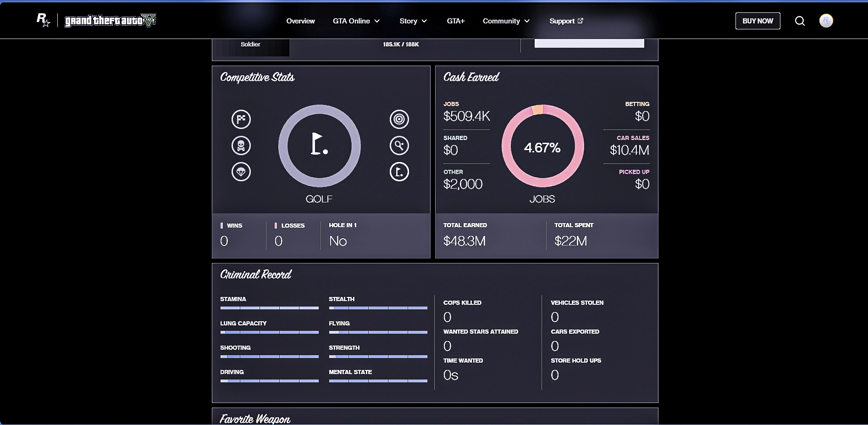Open the GTA+ menu item

(x=456, y=21)
